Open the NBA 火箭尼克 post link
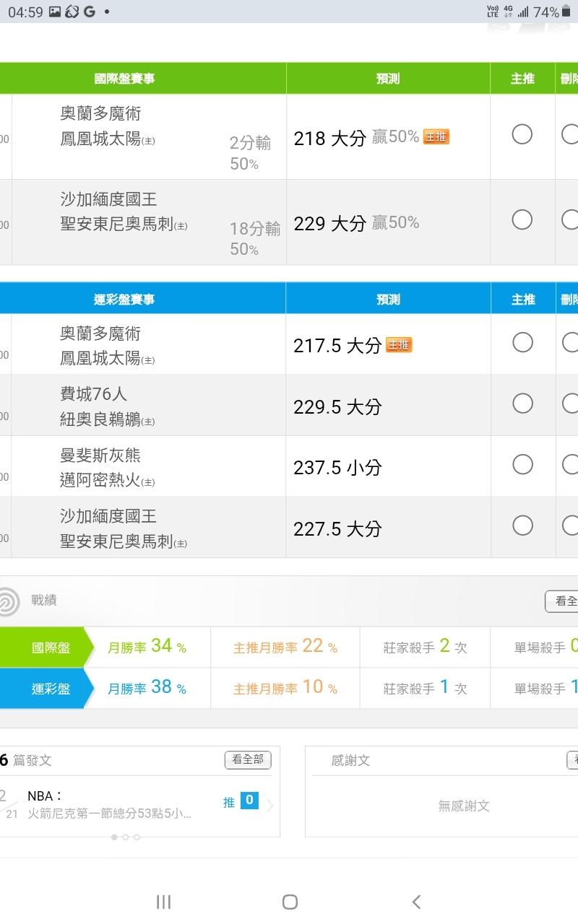This screenshot has width=578, height=924. [x=109, y=806]
